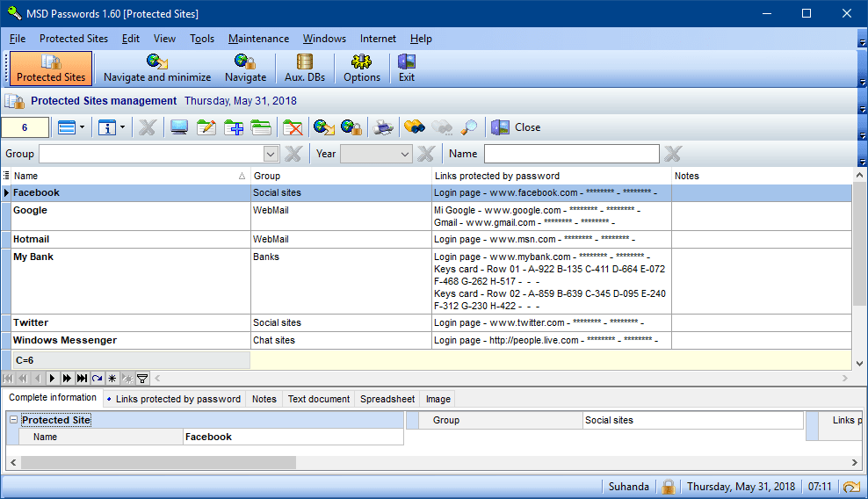This screenshot has height=499, width=868.
Task: Open the Edit menu
Action: [131, 39]
